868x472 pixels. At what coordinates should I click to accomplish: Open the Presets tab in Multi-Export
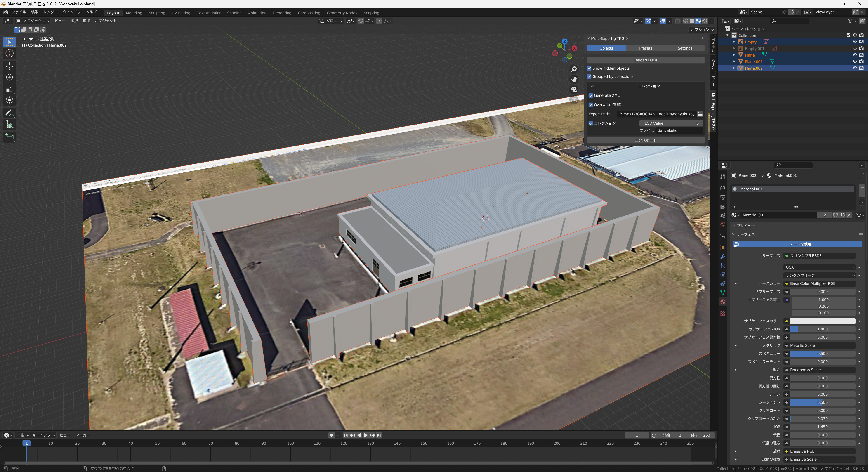pyautogui.click(x=645, y=48)
